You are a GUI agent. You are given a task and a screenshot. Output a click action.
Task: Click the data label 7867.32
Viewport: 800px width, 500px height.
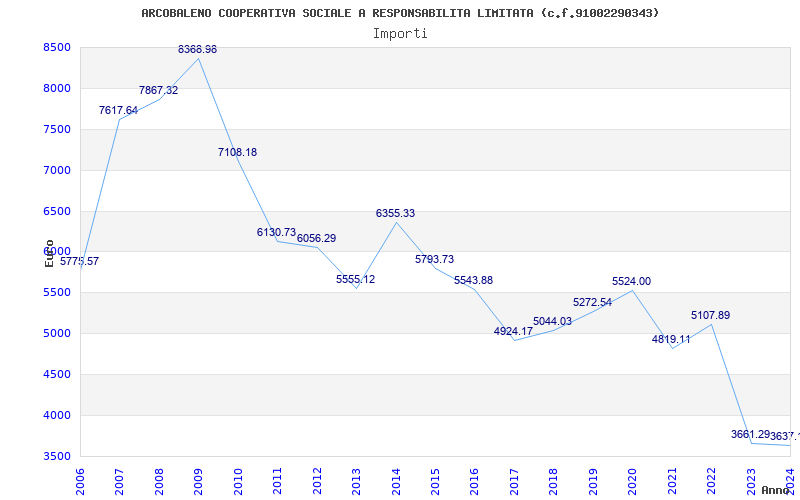[x=159, y=90]
